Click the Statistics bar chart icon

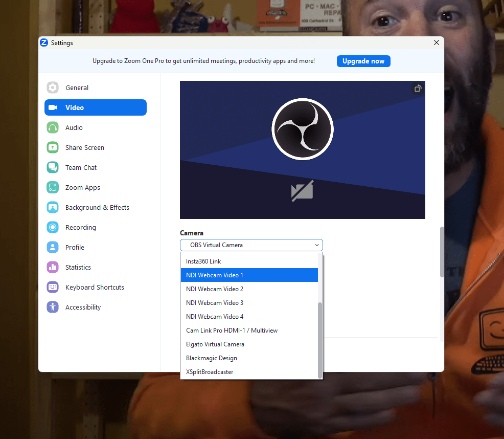(53, 267)
